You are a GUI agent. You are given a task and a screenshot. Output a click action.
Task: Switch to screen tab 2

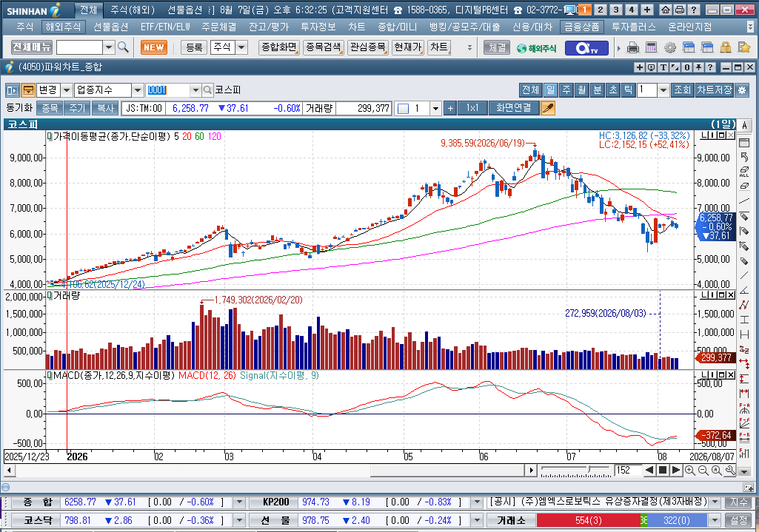coord(601,10)
